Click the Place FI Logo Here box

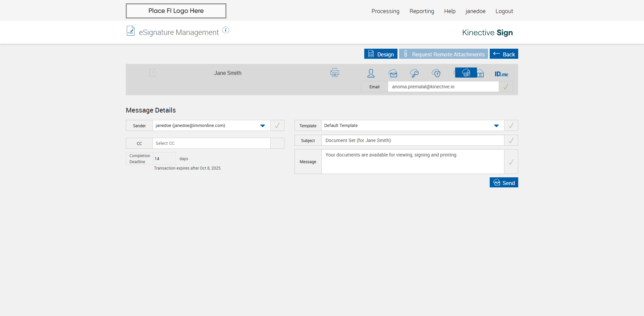click(x=176, y=11)
